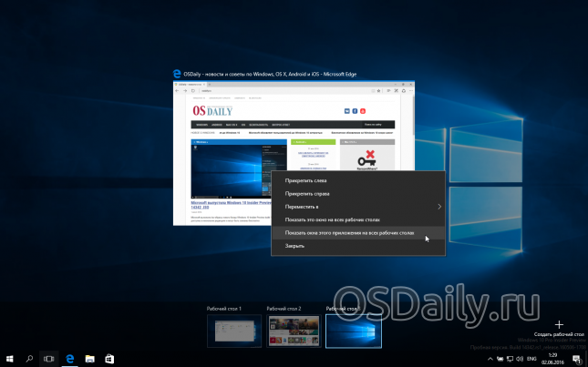
Task: Launch File Explorer from taskbar
Action: (90, 359)
